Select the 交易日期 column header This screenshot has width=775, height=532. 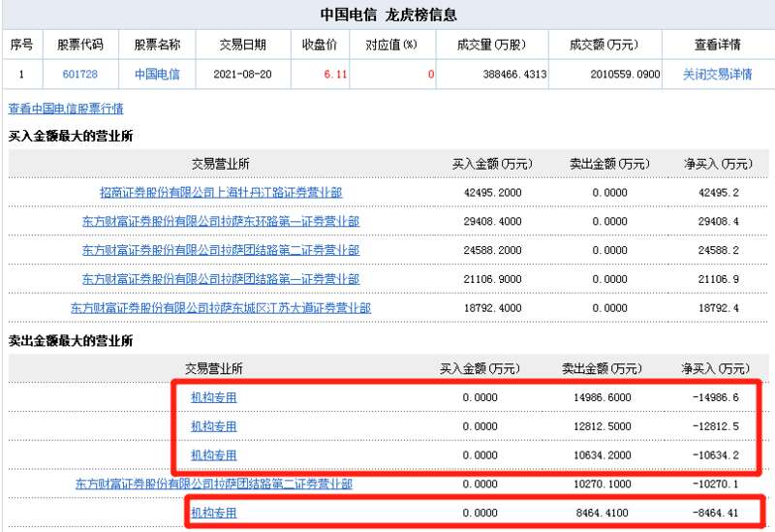click(x=243, y=45)
